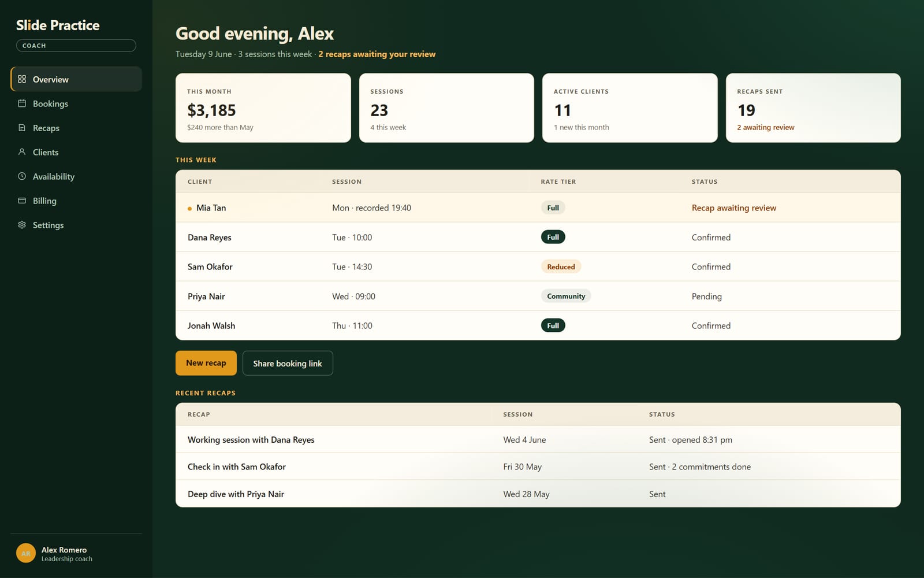Open the Recaps Sent 19 card
The height and width of the screenshot is (578, 924).
click(x=813, y=108)
